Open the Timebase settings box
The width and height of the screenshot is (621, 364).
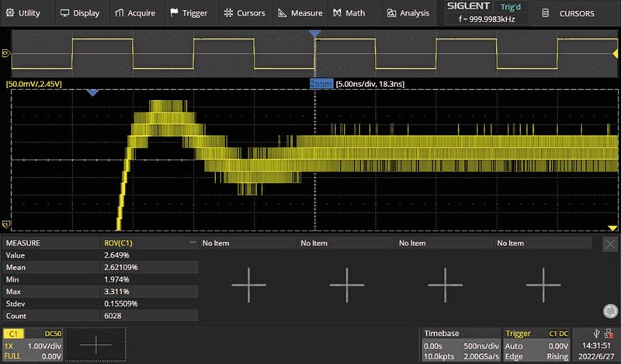[461, 345]
